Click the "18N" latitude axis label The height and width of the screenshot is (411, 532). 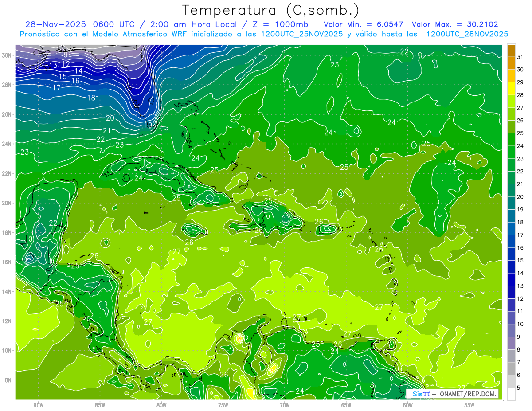pyautogui.click(x=8, y=232)
